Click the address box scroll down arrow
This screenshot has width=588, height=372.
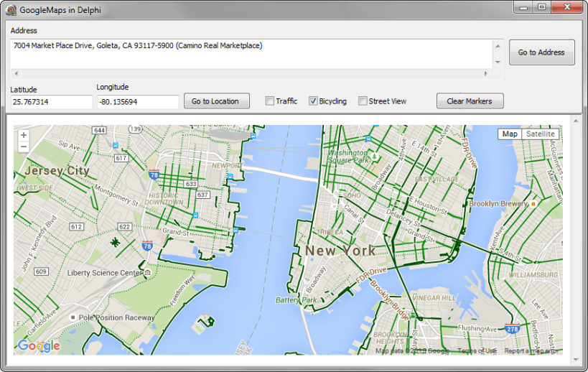tap(498, 62)
